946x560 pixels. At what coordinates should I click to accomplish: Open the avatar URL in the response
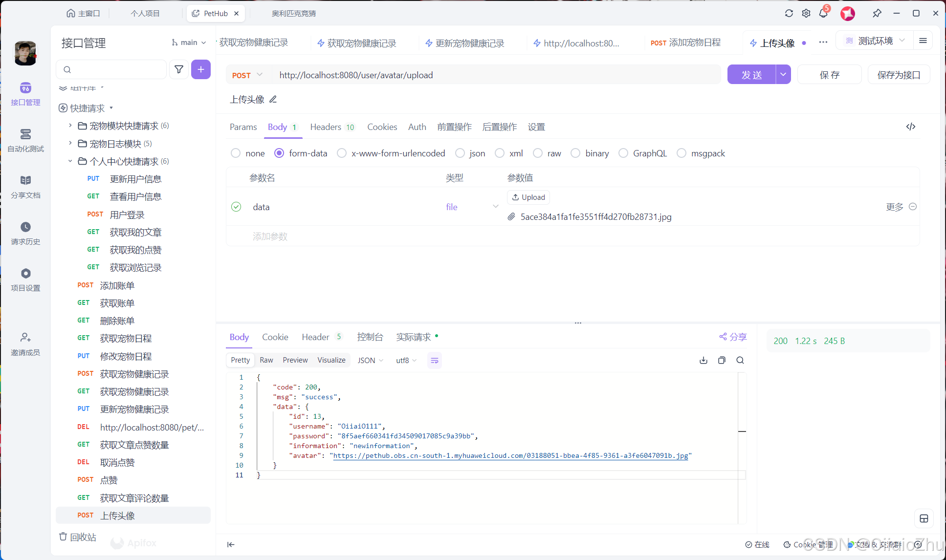point(510,455)
